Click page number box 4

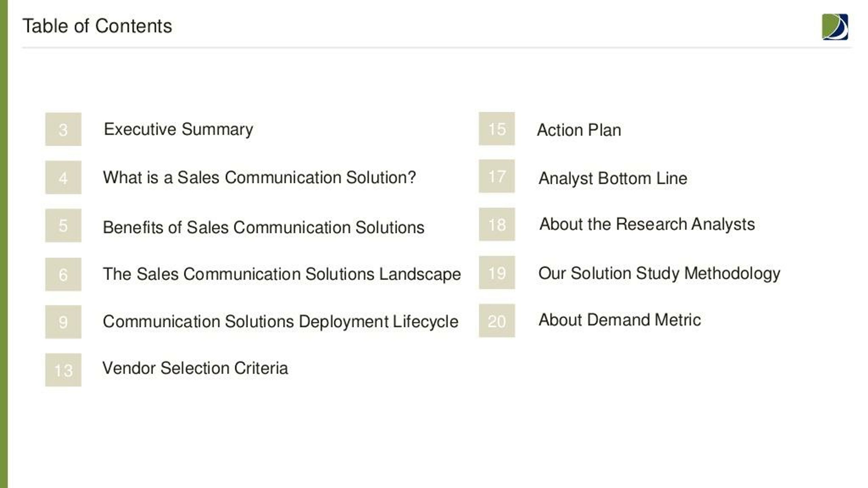[x=63, y=177]
